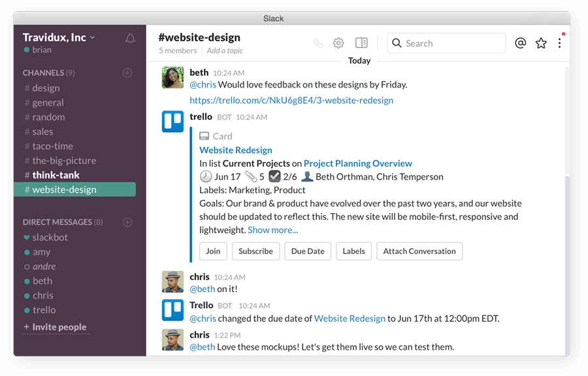Viewport: 588px width, 376px height.
Task: Click brian's online status dot
Action: pos(27,50)
